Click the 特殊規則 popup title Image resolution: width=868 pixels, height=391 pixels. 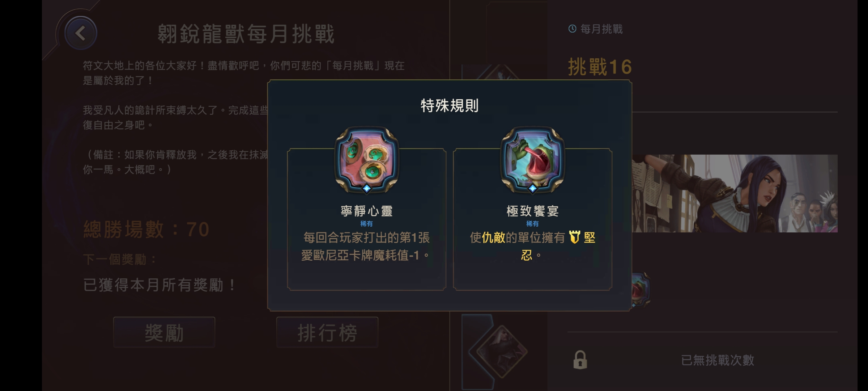(x=450, y=106)
